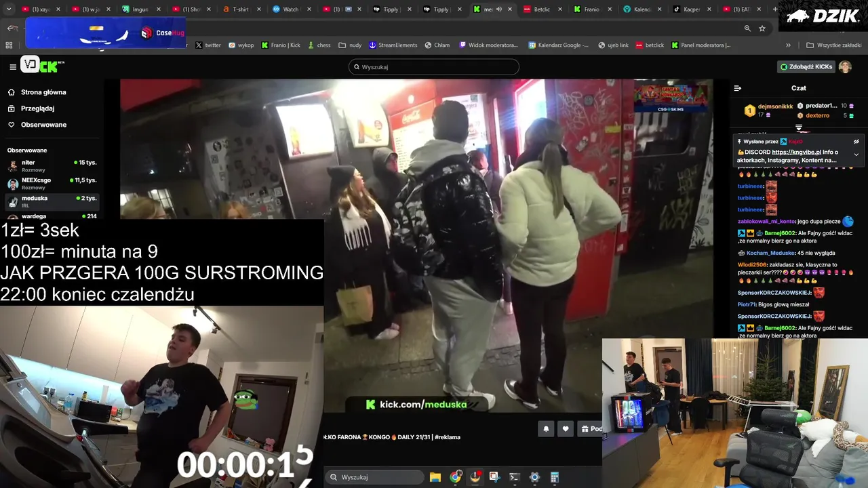Open a new browser tab
The width and height of the screenshot is (868, 488).
point(776,9)
